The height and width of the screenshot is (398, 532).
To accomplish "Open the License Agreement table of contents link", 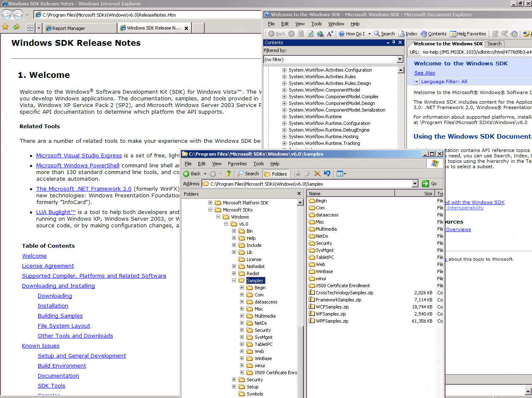I will [x=48, y=266].
